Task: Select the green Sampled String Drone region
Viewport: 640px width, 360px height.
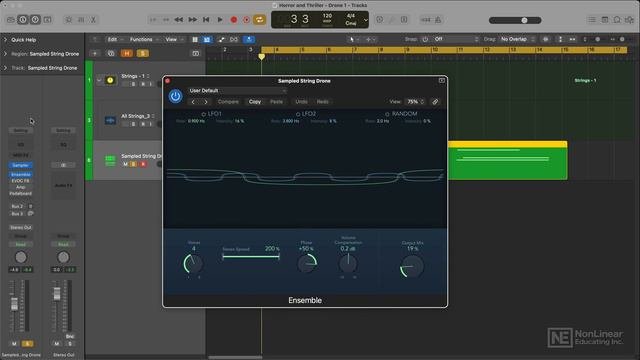Action: tap(507, 160)
